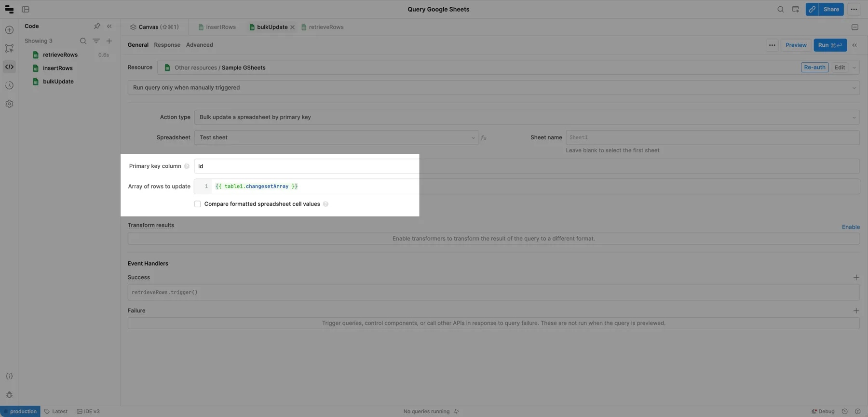Click the fx toggle beside Spreadsheet
Image resolution: width=868 pixels, height=417 pixels.
[483, 138]
